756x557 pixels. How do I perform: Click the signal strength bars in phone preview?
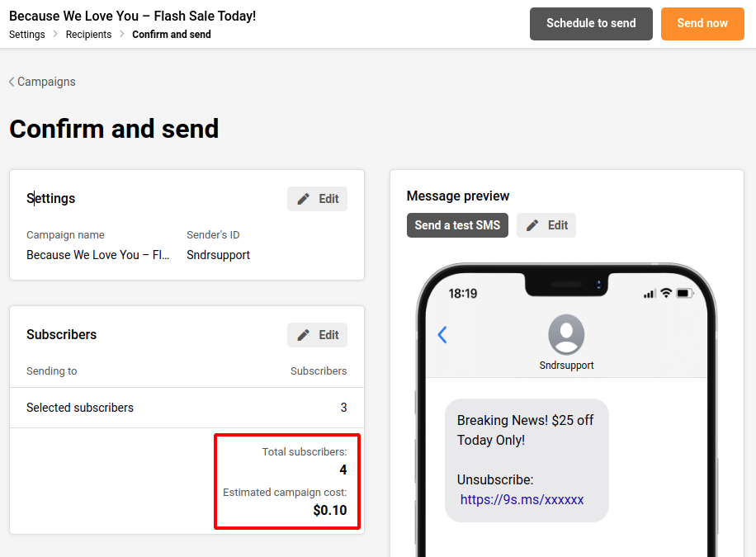[x=650, y=294]
